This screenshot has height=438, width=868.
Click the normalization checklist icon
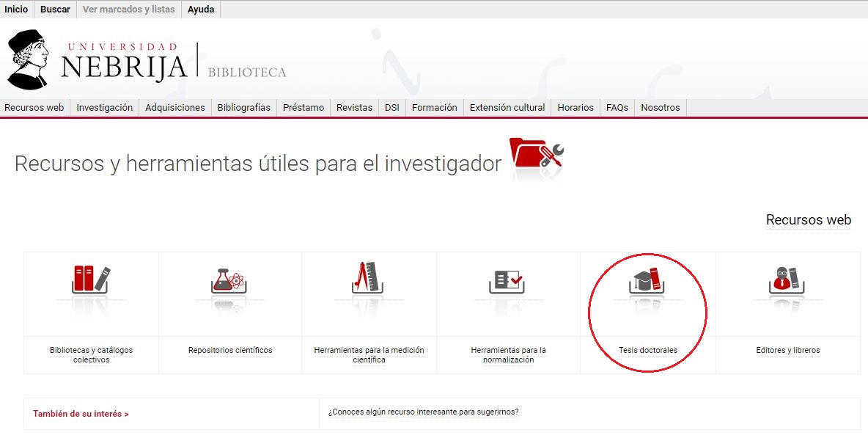(x=507, y=281)
